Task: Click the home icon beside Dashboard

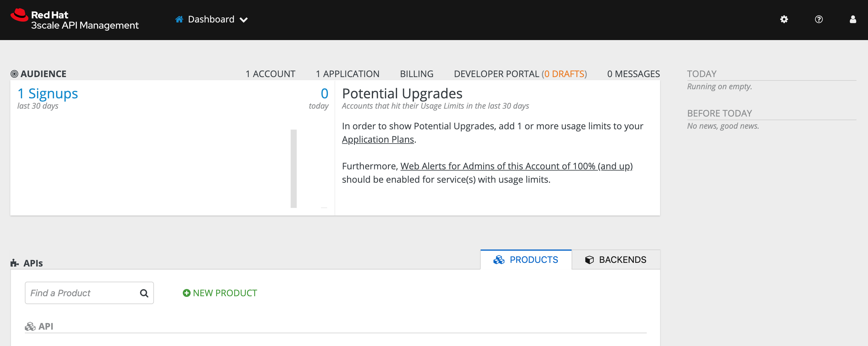Action: (179, 19)
